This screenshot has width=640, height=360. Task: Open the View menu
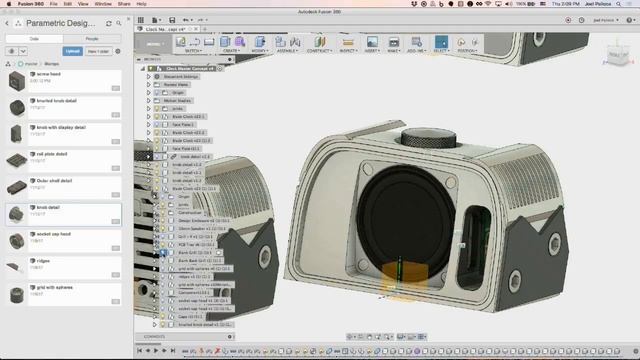(x=83, y=4)
